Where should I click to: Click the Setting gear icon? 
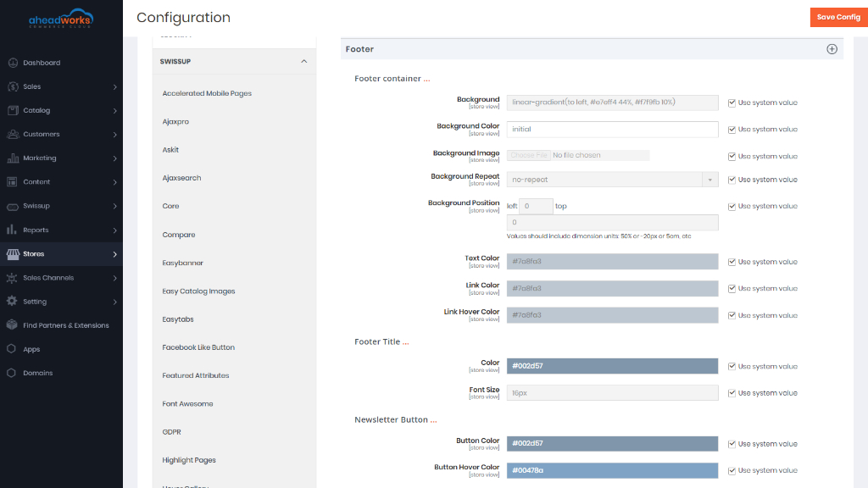click(x=12, y=302)
